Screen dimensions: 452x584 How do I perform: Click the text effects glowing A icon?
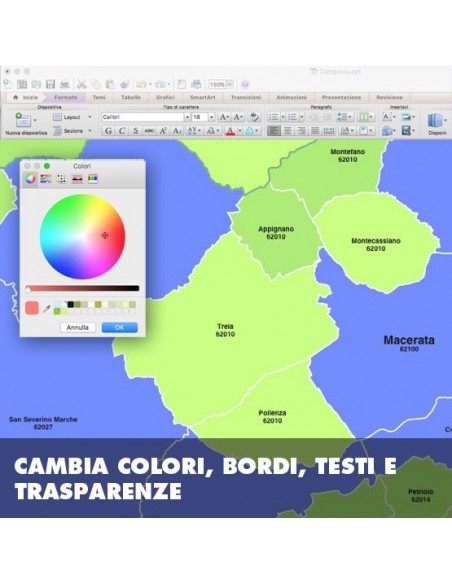[x=249, y=131]
